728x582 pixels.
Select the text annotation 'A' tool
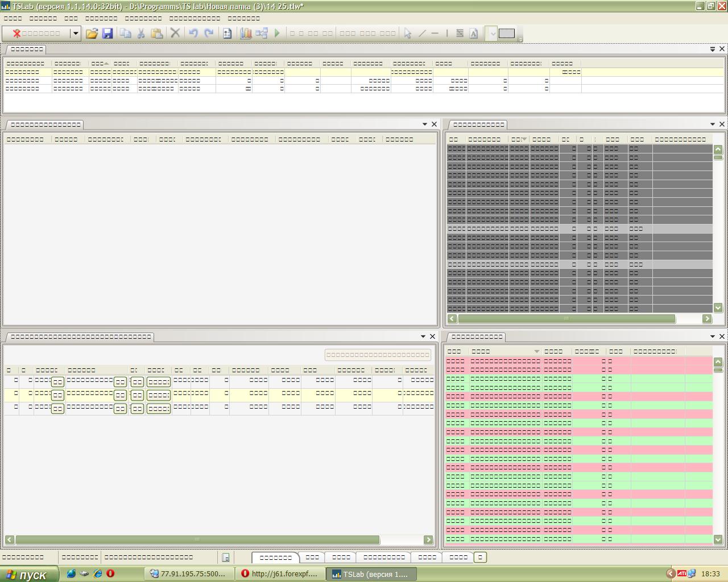[x=474, y=34]
